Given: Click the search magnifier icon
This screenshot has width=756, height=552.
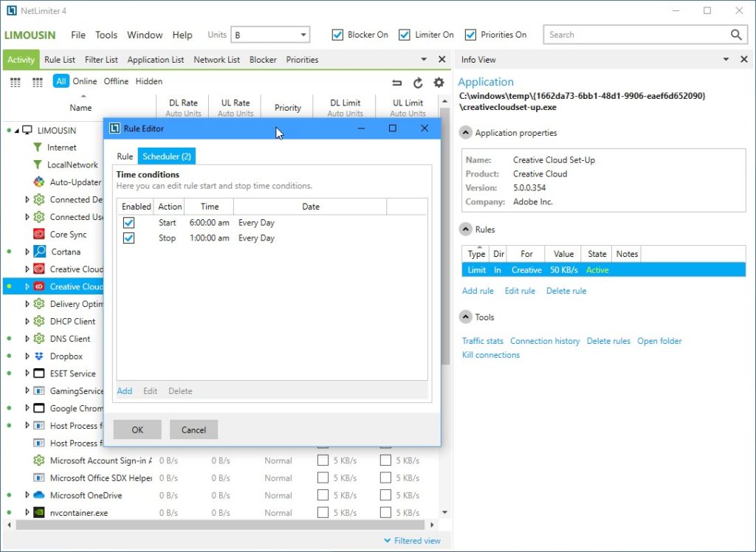Looking at the screenshot, I should 736,35.
